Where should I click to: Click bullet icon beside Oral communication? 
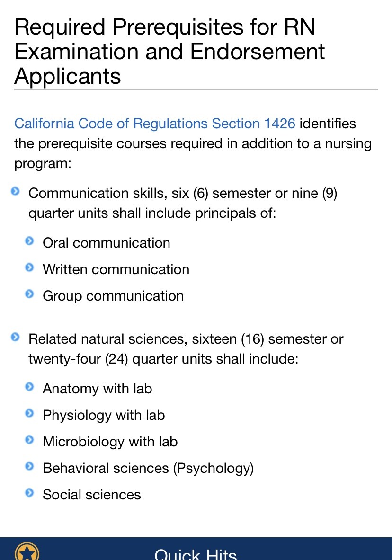(30, 241)
